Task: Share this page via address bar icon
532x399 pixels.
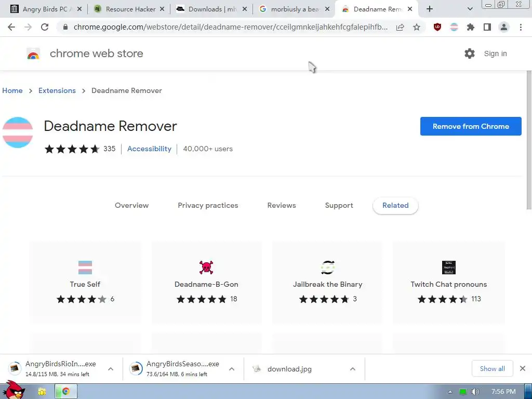Action: click(400, 27)
